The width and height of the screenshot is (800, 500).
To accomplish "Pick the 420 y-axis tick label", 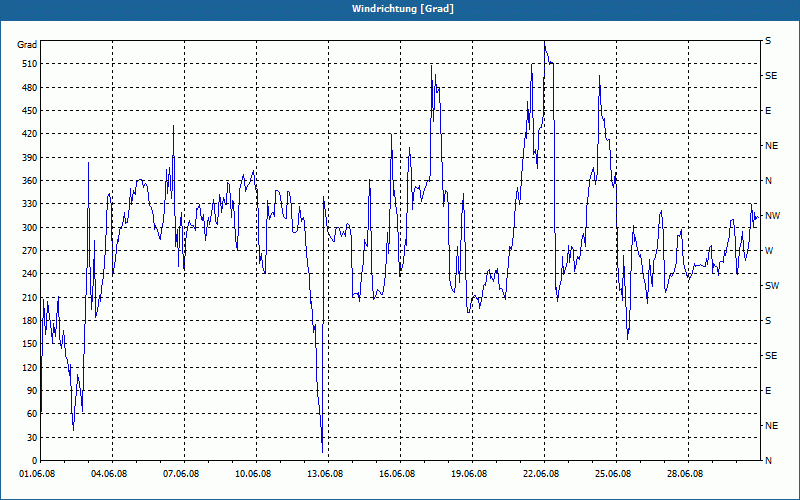I will (x=30, y=134).
